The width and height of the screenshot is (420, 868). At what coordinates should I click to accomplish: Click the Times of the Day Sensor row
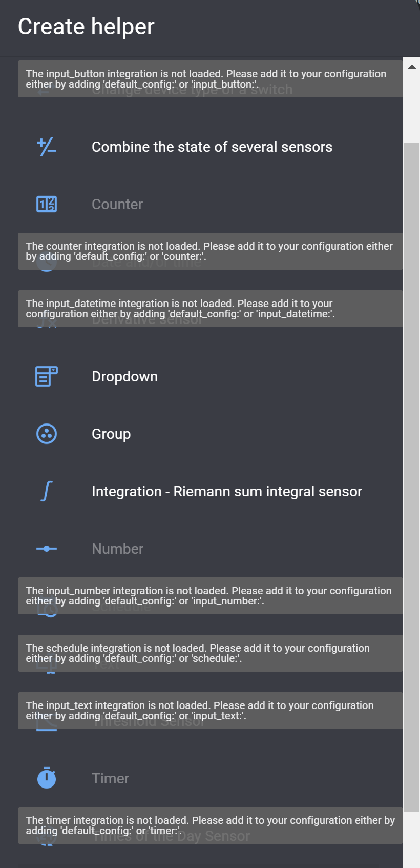point(171,836)
